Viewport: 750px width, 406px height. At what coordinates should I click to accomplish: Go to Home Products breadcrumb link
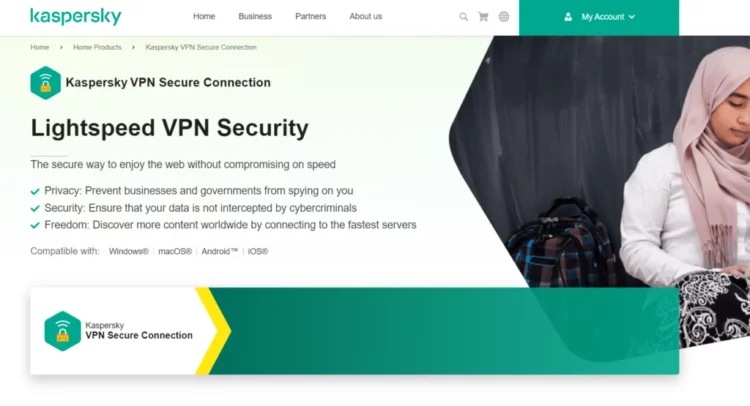(97, 47)
